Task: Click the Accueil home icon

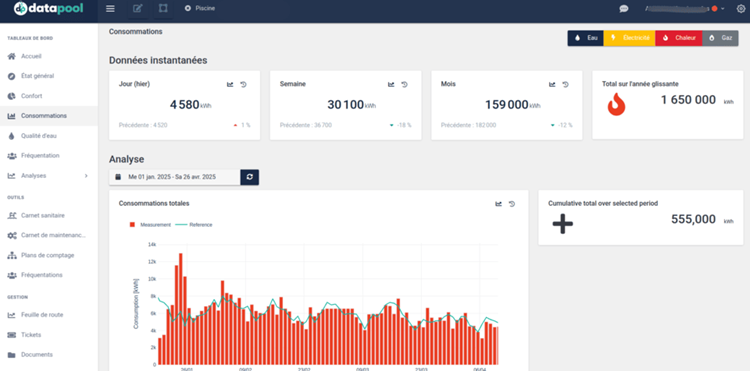Action: click(x=11, y=56)
